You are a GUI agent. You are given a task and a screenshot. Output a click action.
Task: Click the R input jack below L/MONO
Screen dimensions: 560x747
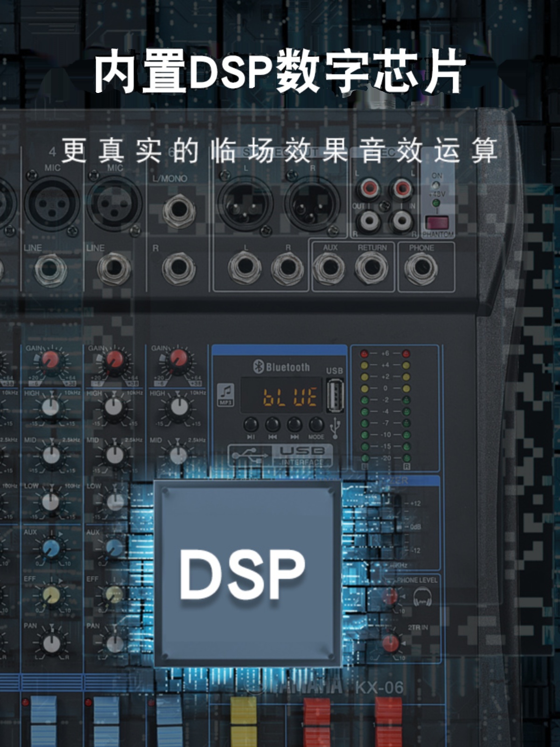point(178,269)
